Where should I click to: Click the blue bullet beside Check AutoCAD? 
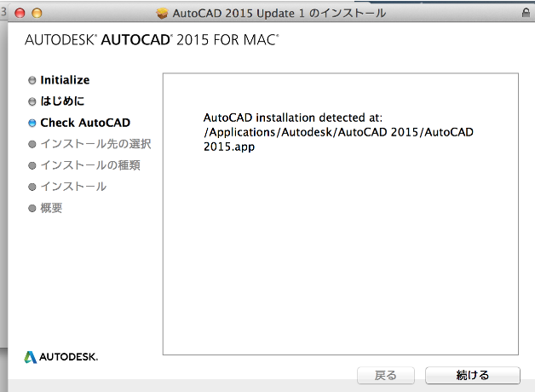tap(32, 123)
